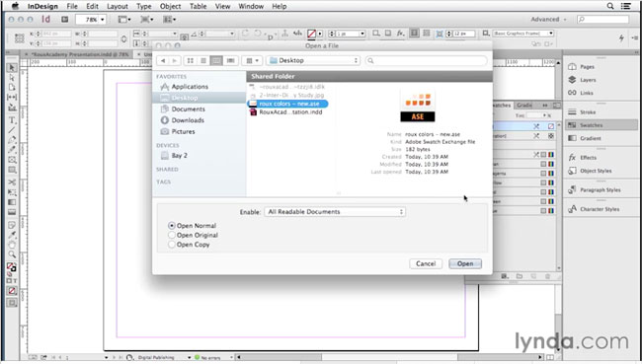This screenshot has width=642, height=364.
Task: Open the Type menu
Action: click(144, 6)
